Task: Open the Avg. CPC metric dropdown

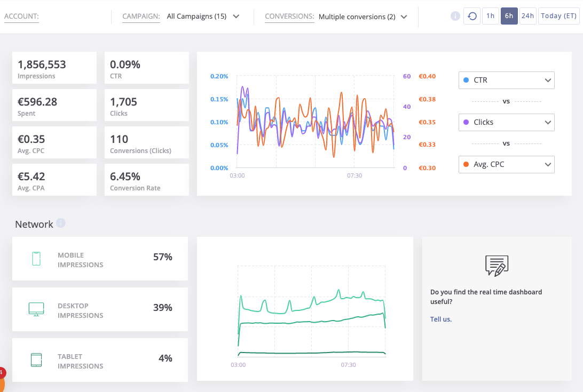Action: pyautogui.click(x=506, y=164)
